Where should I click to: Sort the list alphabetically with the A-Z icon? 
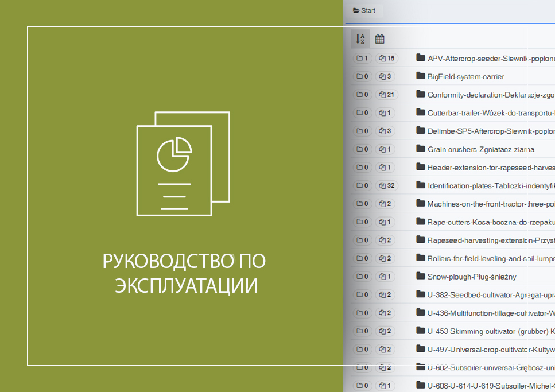pos(360,38)
